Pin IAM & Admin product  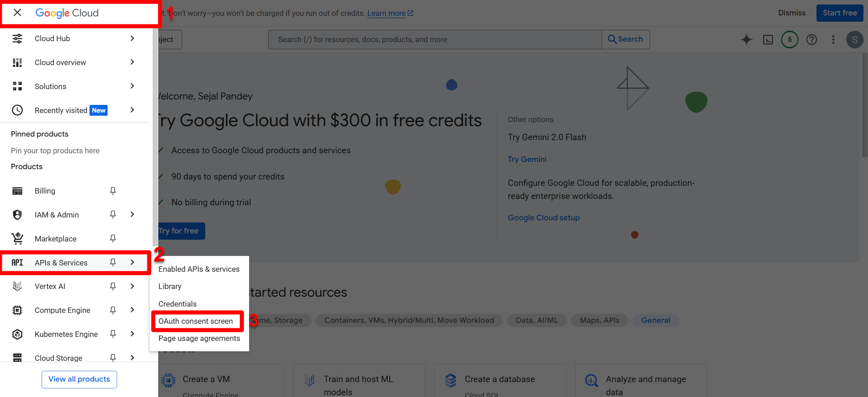tap(113, 214)
